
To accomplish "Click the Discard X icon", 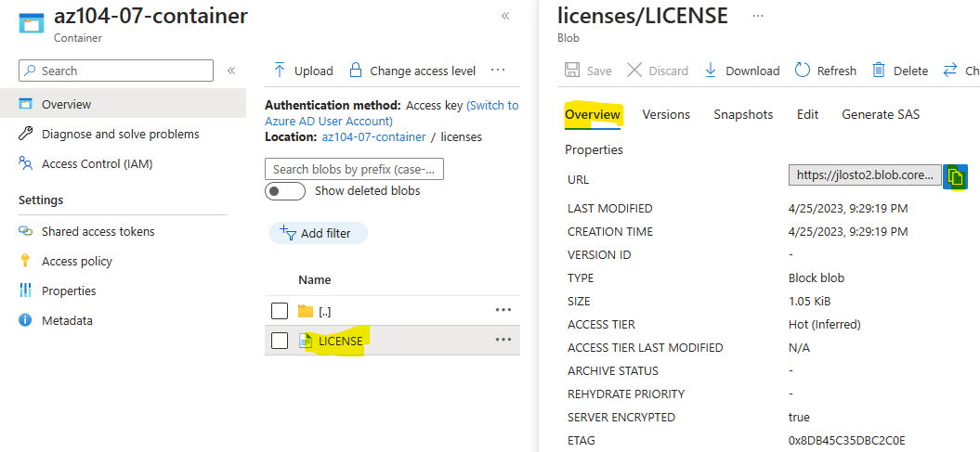I will click(634, 70).
